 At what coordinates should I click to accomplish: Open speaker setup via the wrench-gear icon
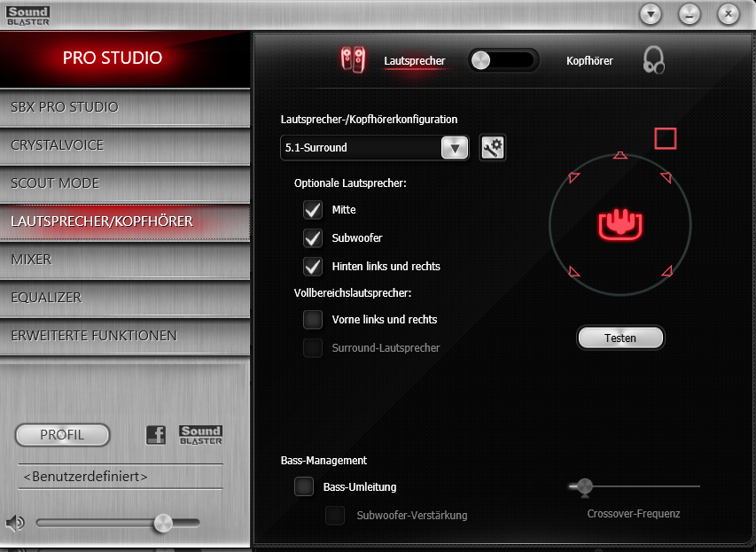(492, 147)
